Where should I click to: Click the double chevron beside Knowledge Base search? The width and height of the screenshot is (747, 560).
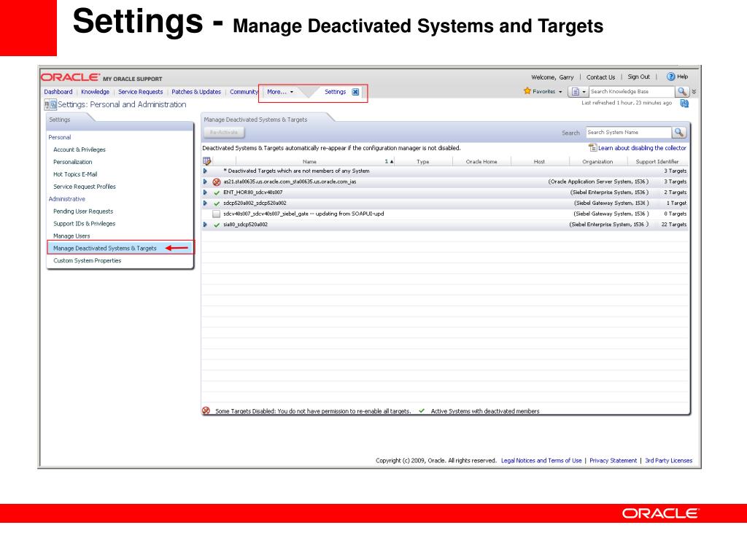click(x=694, y=91)
